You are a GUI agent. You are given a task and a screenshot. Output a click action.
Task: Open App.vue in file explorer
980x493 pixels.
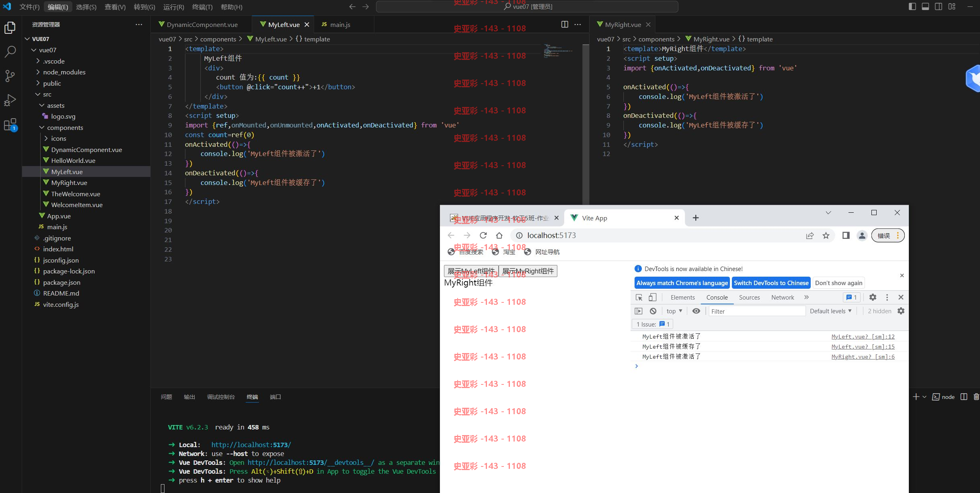[x=59, y=216]
